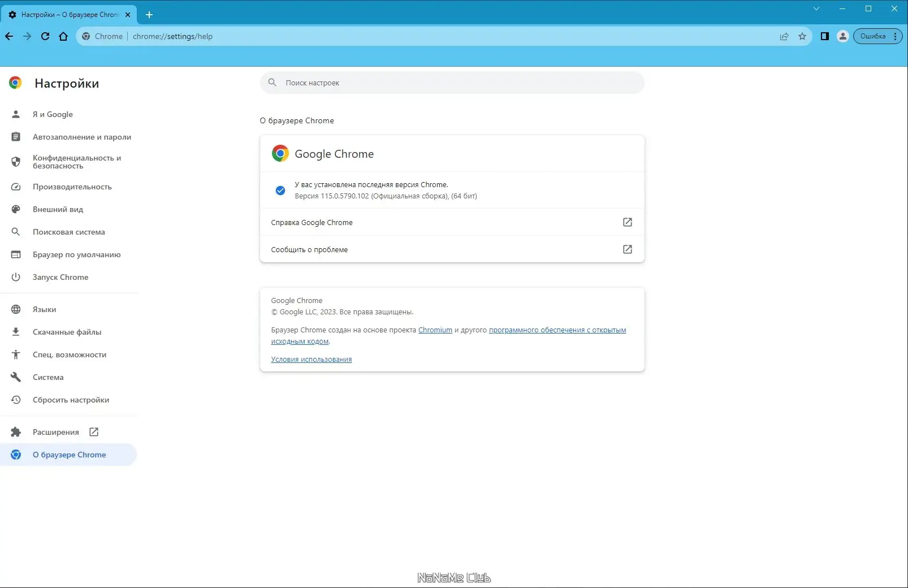Click the browser forward arrow
Image resolution: width=908 pixels, height=588 pixels.
(27, 36)
